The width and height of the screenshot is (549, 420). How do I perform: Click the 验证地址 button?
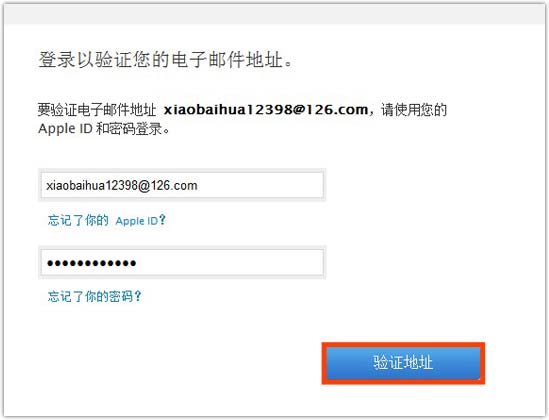[403, 363]
